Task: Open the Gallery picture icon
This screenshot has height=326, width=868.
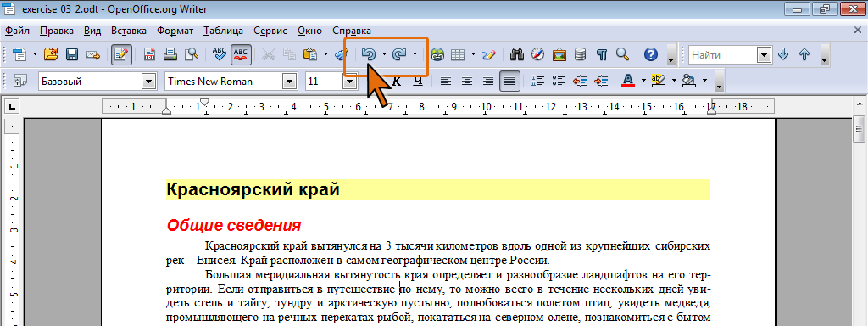Action: coord(559,54)
